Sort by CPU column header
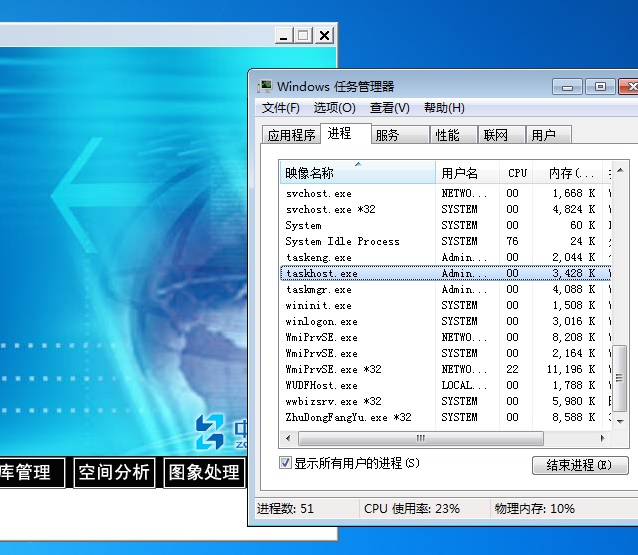This screenshot has height=555, width=638. [516, 173]
